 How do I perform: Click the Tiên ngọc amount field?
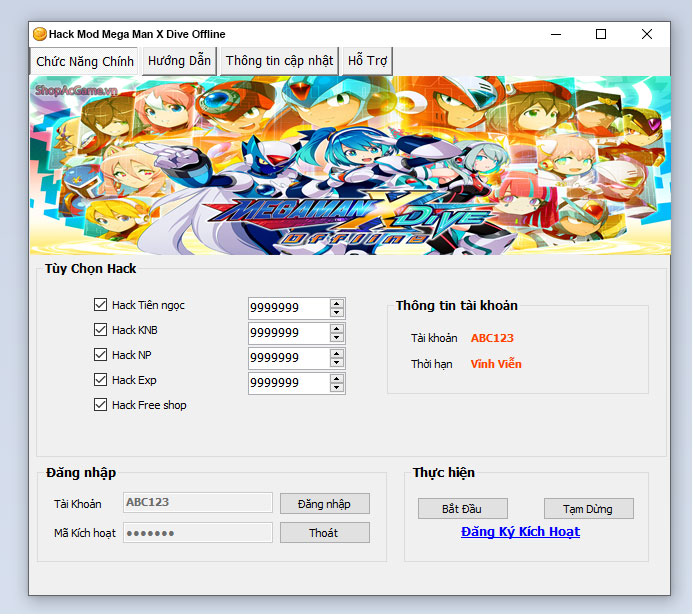click(x=289, y=308)
